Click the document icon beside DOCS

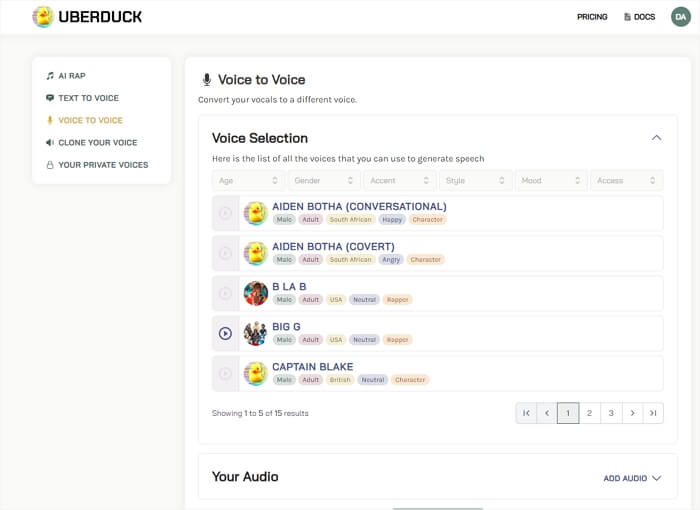tap(627, 17)
